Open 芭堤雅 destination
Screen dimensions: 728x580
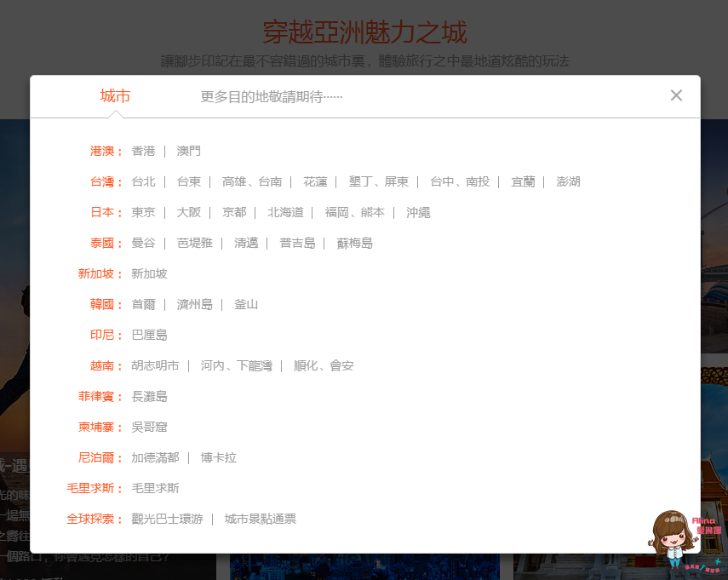194,243
